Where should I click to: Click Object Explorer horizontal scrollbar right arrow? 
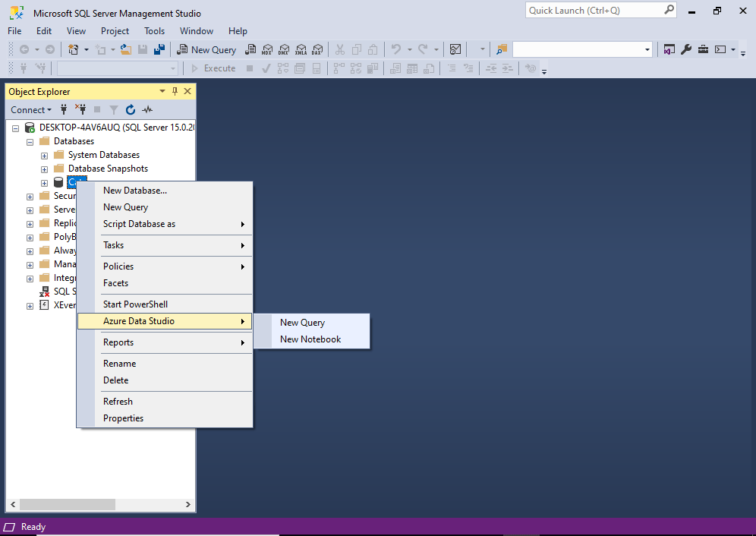(188, 504)
